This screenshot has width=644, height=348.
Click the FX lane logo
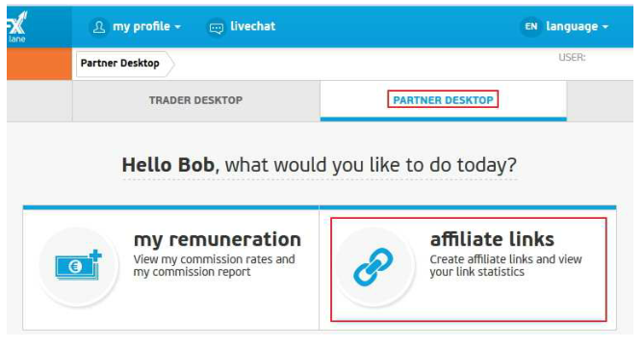pos(17,27)
